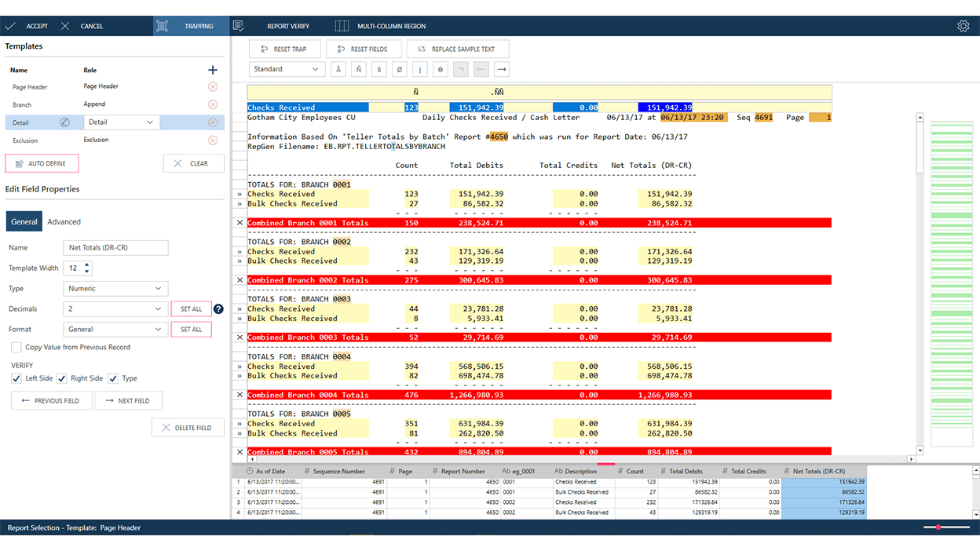Click the Name field containing Net Totals (DR-CR)
Image resolution: width=980 pixels, height=551 pixels.
115,248
